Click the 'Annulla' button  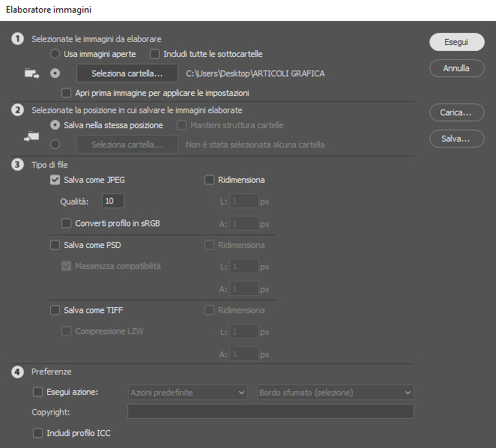point(457,68)
